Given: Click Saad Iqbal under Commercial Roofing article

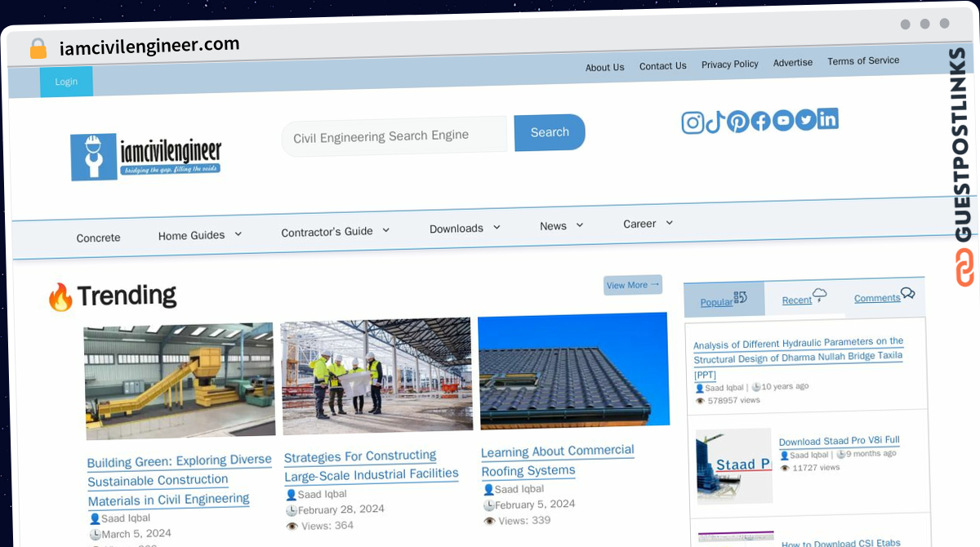Looking at the screenshot, I should [x=519, y=489].
